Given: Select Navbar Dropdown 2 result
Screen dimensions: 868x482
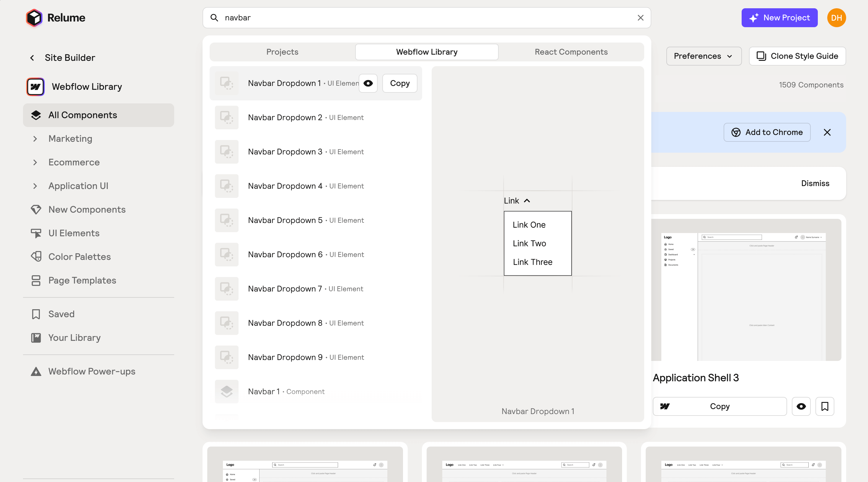Looking at the screenshot, I should [x=316, y=117].
